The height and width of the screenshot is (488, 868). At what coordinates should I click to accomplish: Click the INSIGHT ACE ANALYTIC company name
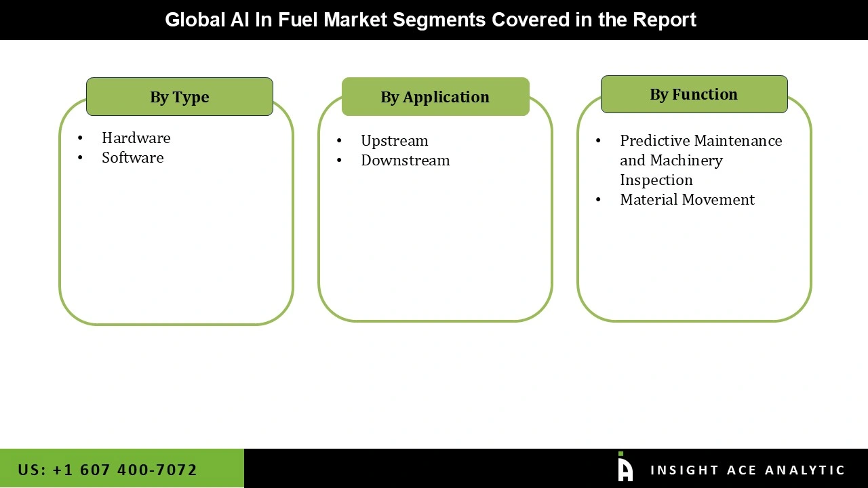(749, 469)
